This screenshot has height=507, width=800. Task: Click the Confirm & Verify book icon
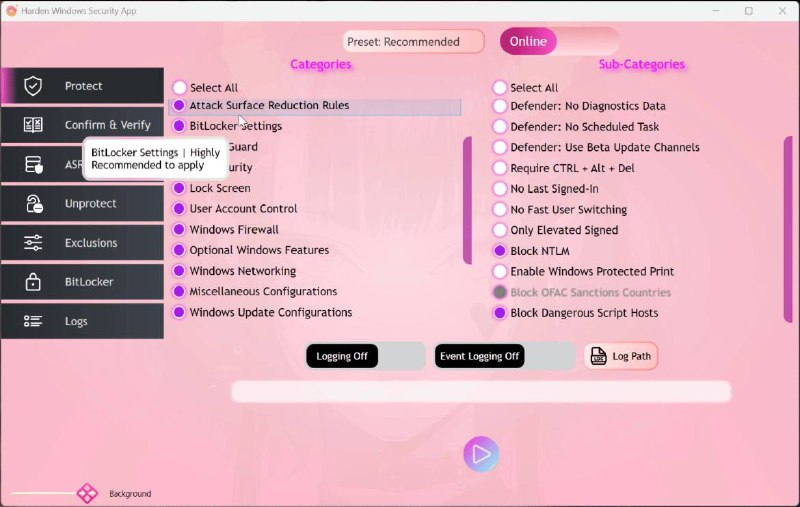tap(33, 125)
